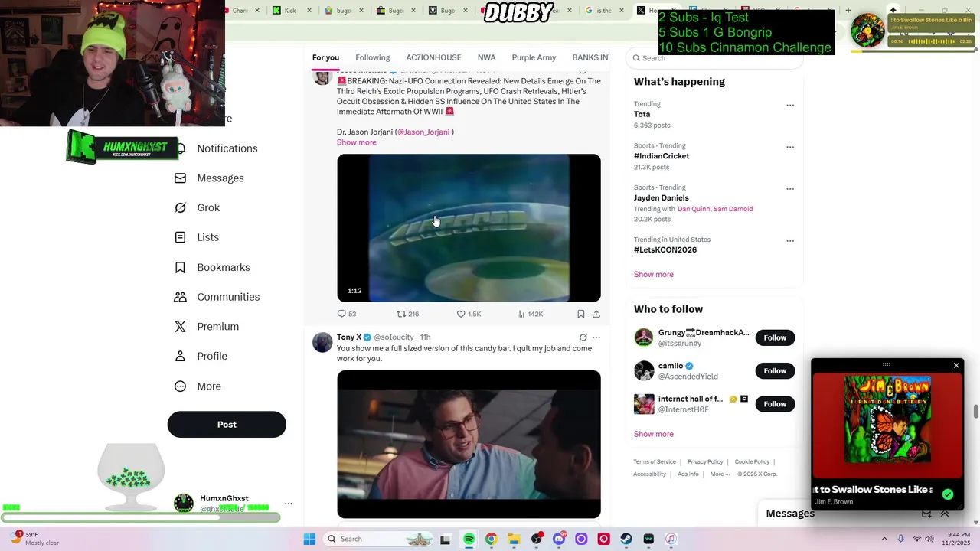Switch to the NWA tab

tap(486, 57)
